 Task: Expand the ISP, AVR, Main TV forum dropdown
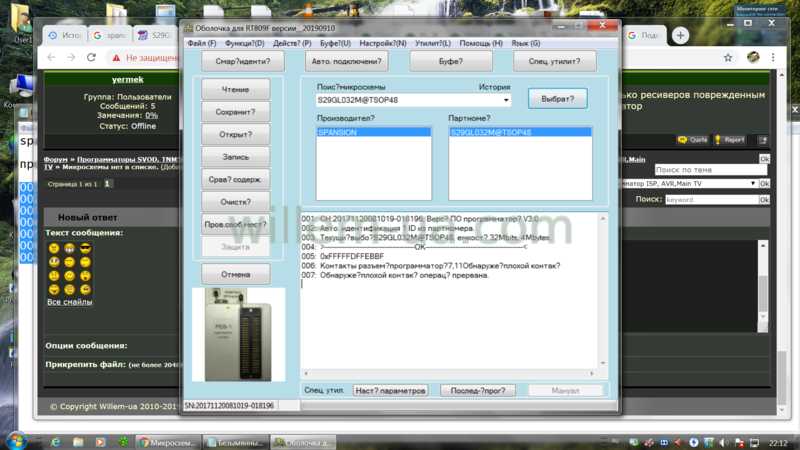click(x=753, y=183)
